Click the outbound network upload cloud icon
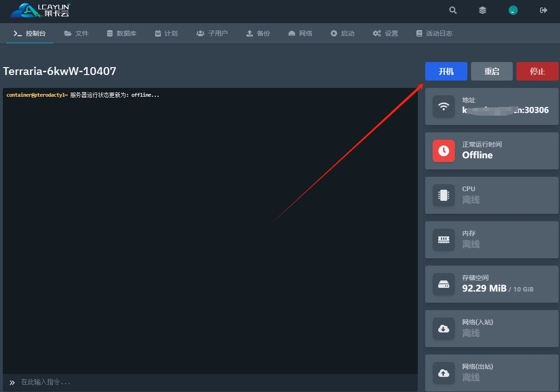Screen dimensions: 560x392 [x=444, y=373]
